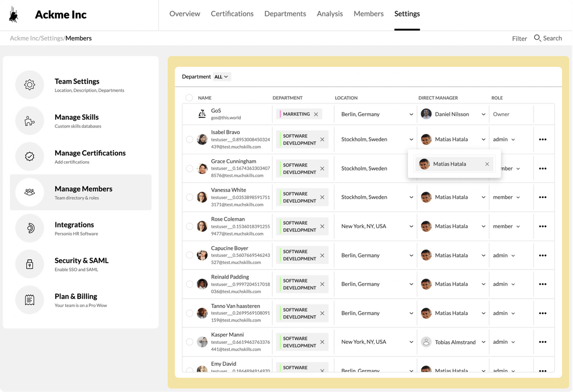The width and height of the screenshot is (573, 392).
Task: Open Integrations via the fingerprint icon
Action: [x=30, y=228]
